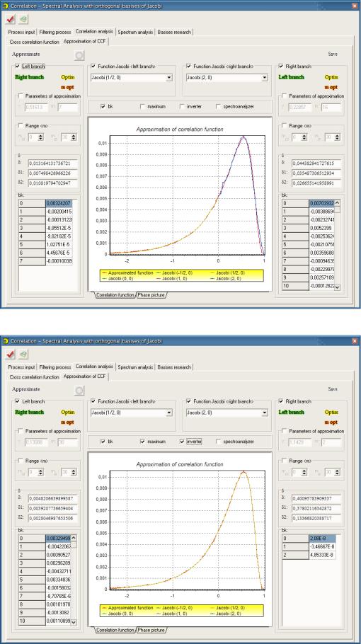Check Parameters of approximation under Left branch, upper window
The height and width of the screenshot is (644, 361).
21,96
